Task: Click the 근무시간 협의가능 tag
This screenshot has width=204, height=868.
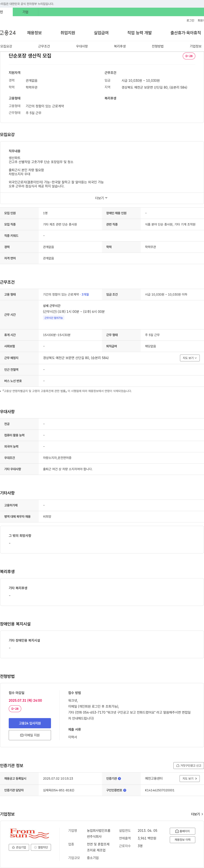Action: point(54,318)
